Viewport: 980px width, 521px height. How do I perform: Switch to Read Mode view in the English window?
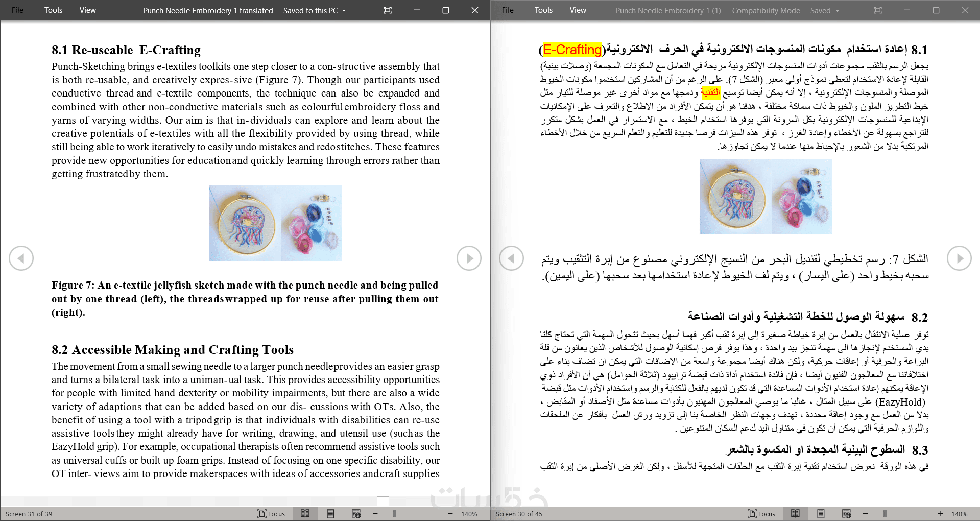pos(305,514)
